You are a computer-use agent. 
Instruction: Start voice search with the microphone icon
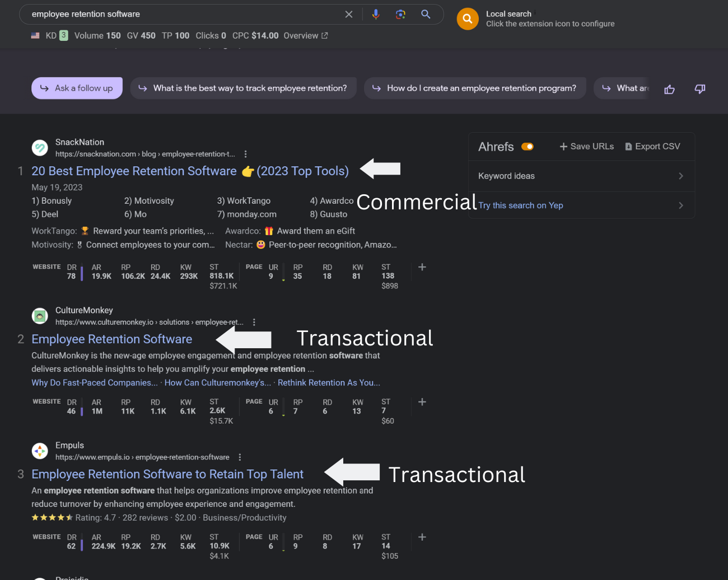(x=376, y=14)
